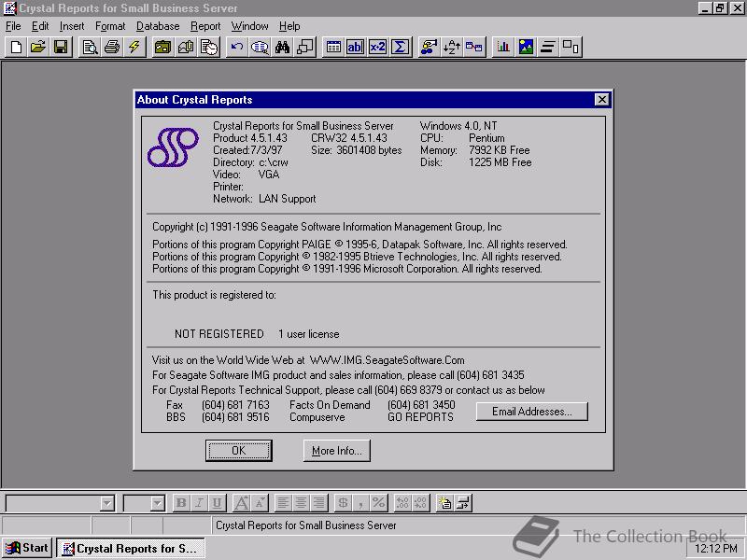The height and width of the screenshot is (560, 747).
Task: Click the 'NOT REGISTERED' text
Action: 219,334
